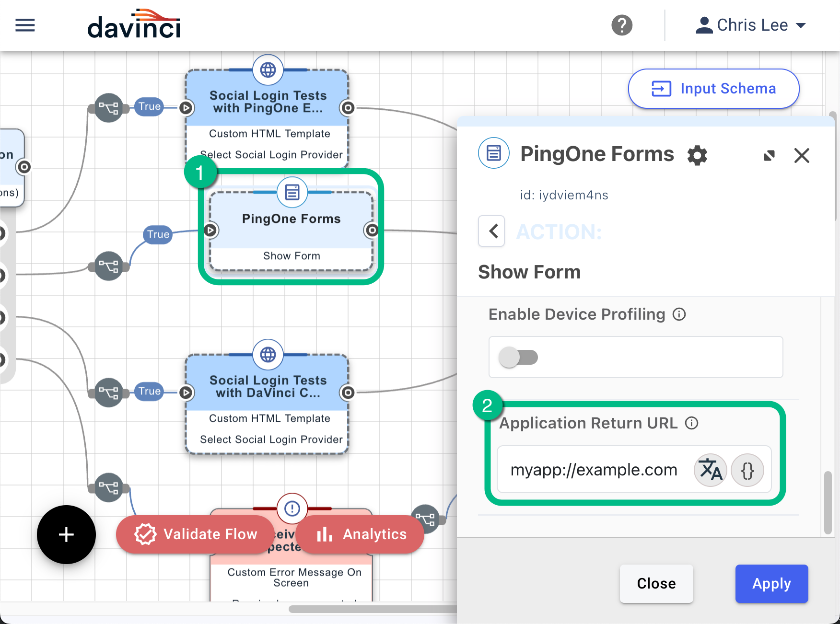The height and width of the screenshot is (624, 840).
Task: Close the PingOne Forms side panel
Action: [x=802, y=155]
